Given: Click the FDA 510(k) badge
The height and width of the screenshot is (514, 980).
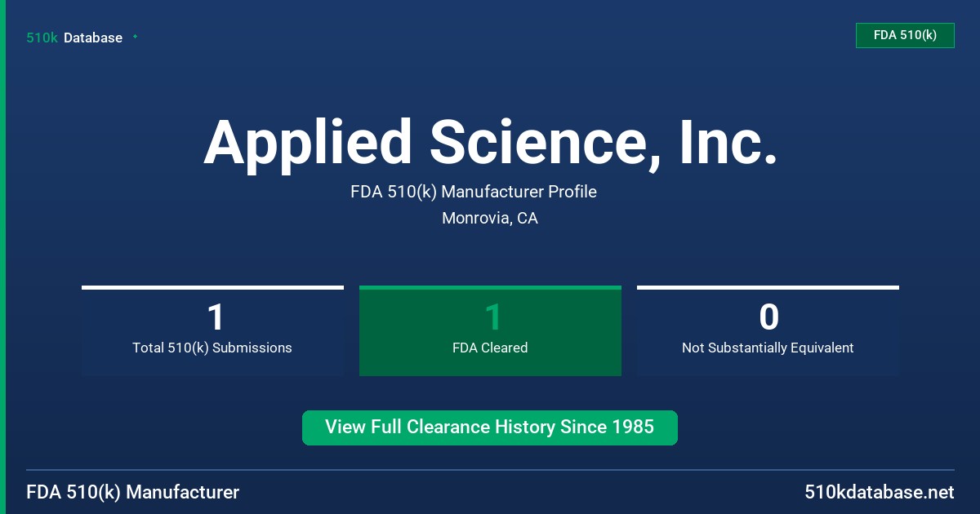Looking at the screenshot, I should point(905,35).
